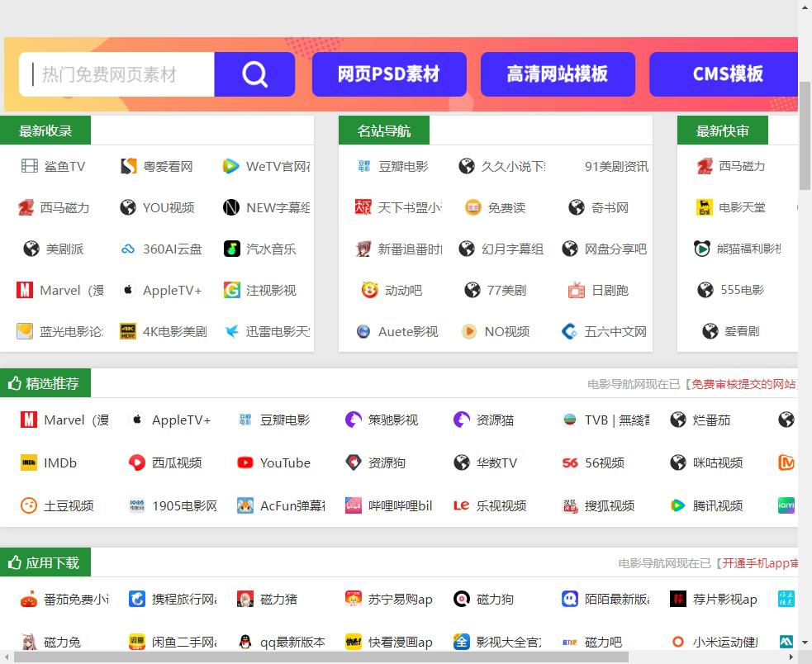Click the 电影天堂 yellow icon
Viewport: 812px width, 664px height.
tap(704, 207)
